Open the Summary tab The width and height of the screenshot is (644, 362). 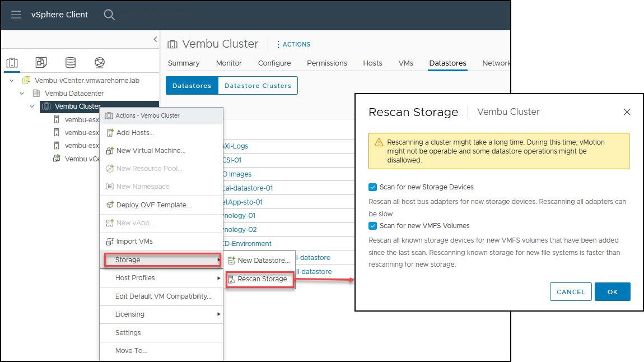pyautogui.click(x=184, y=63)
